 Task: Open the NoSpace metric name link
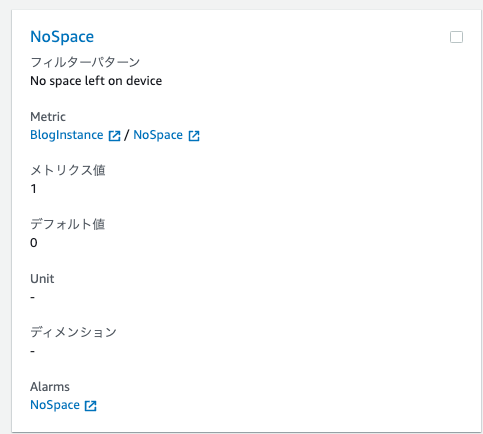click(158, 135)
